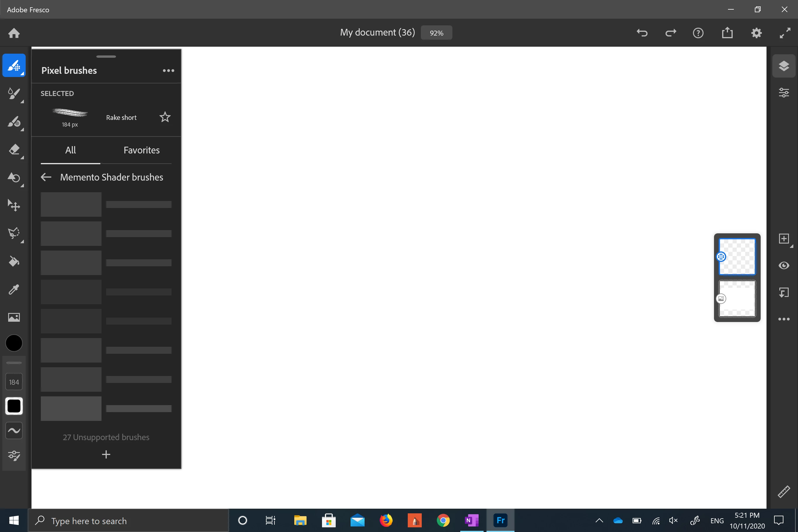Open the Place image tool
The width and height of the screenshot is (798, 532).
[x=14, y=317]
